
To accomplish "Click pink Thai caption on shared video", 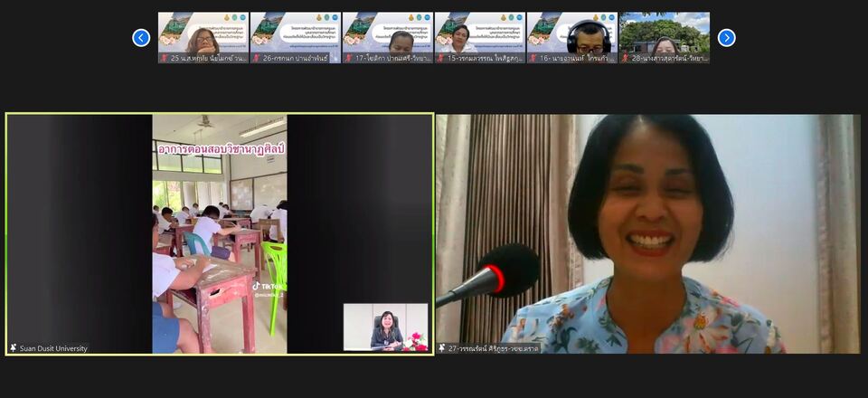I will tap(221, 149).
